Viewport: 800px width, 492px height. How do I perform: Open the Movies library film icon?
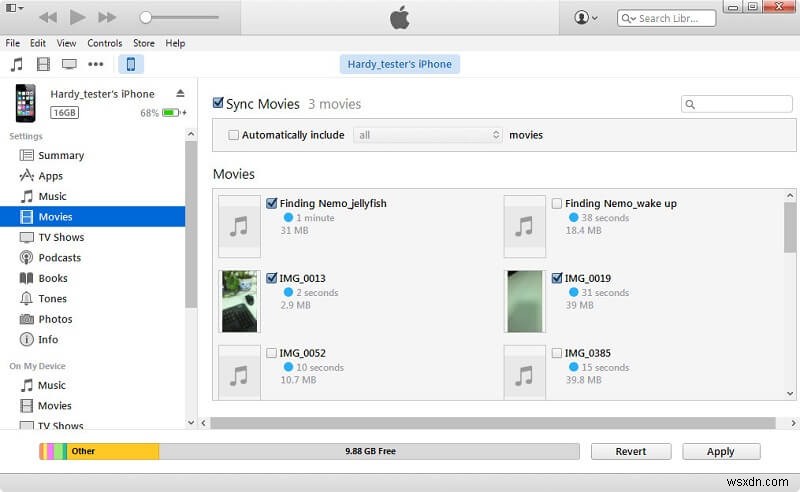pos(43,64)
